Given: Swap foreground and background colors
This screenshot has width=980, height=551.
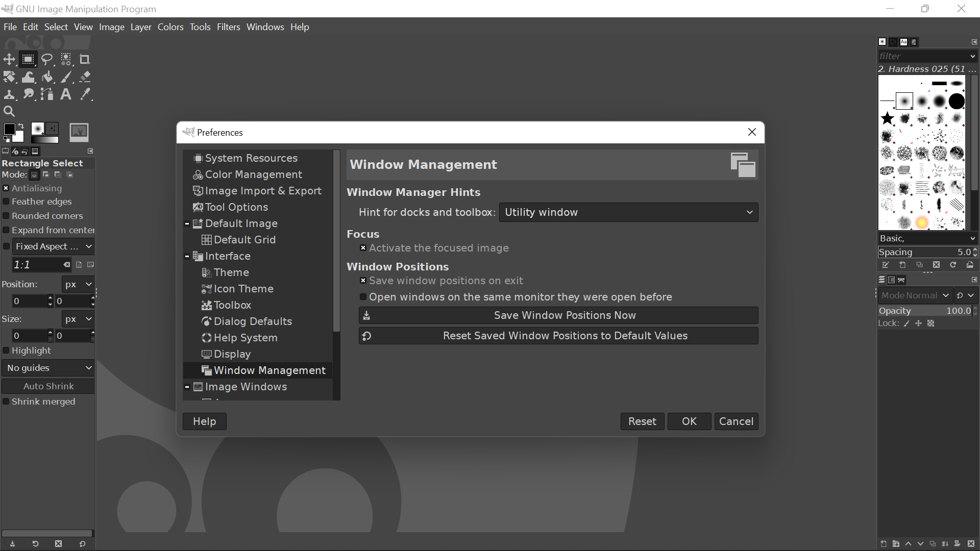Looking at the screenshot, I should coord(21,126).
